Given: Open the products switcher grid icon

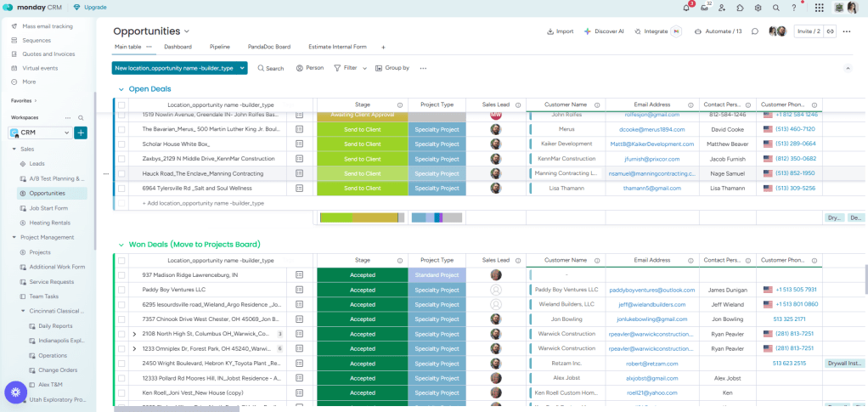Looking at the screenshot, I should [819, 8].
